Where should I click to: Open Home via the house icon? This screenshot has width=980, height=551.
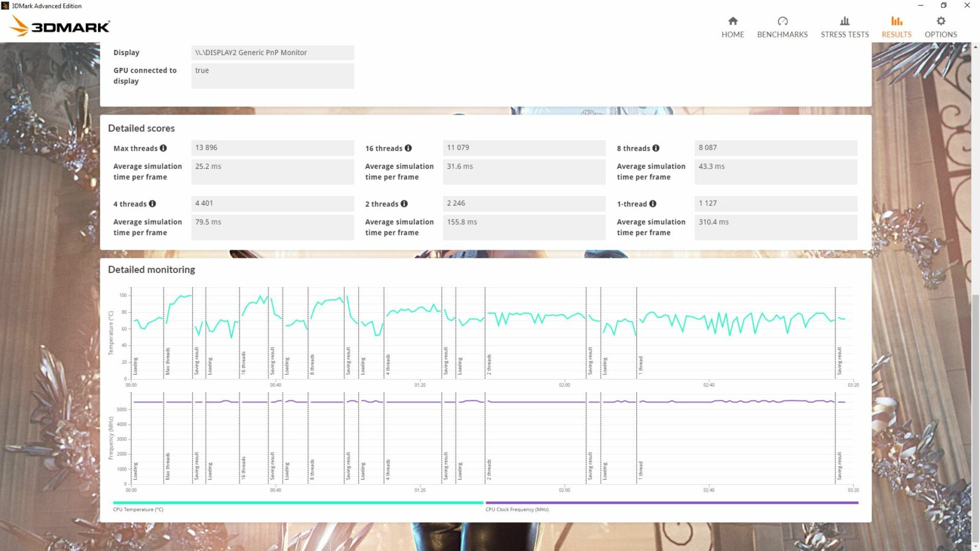click(733, 26)
